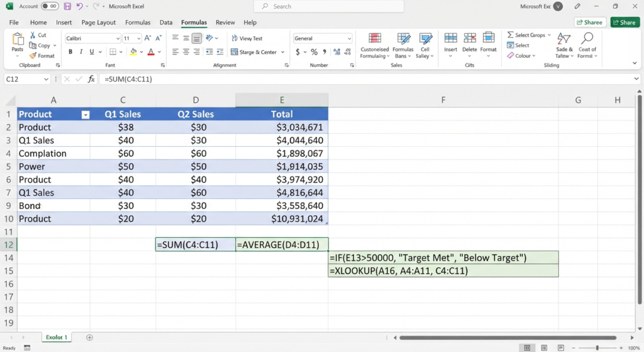The image size is (644, 352).
Task: Decrease font size with smaller A icon
Action: pos(158,38)
